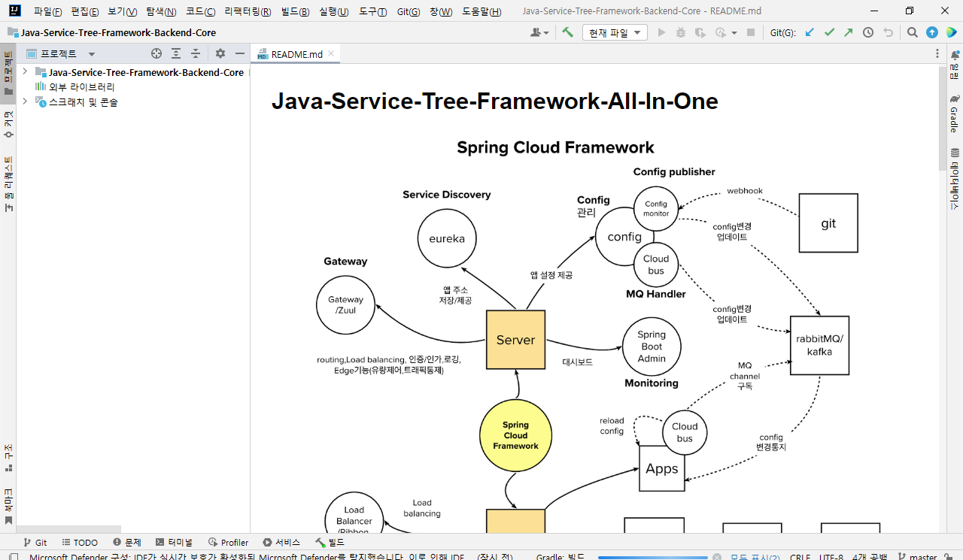
Task: Toggle the Bookmarks side tab
Action: pyautogui.click(x=8, y=506)
